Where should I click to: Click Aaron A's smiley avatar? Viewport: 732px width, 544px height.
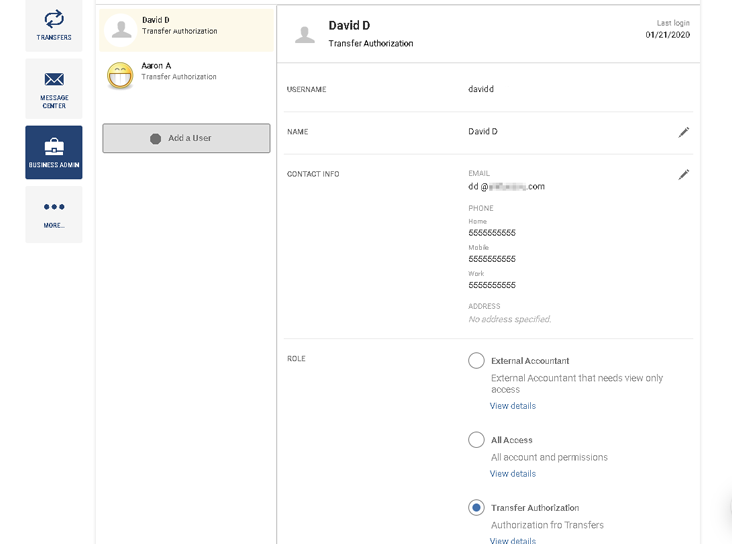(x=120, y=76)
